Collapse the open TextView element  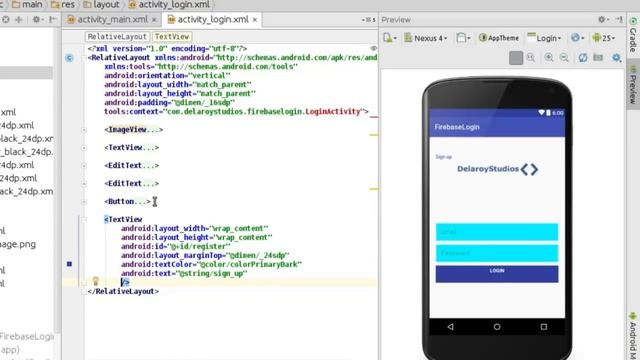pos(84,220)
